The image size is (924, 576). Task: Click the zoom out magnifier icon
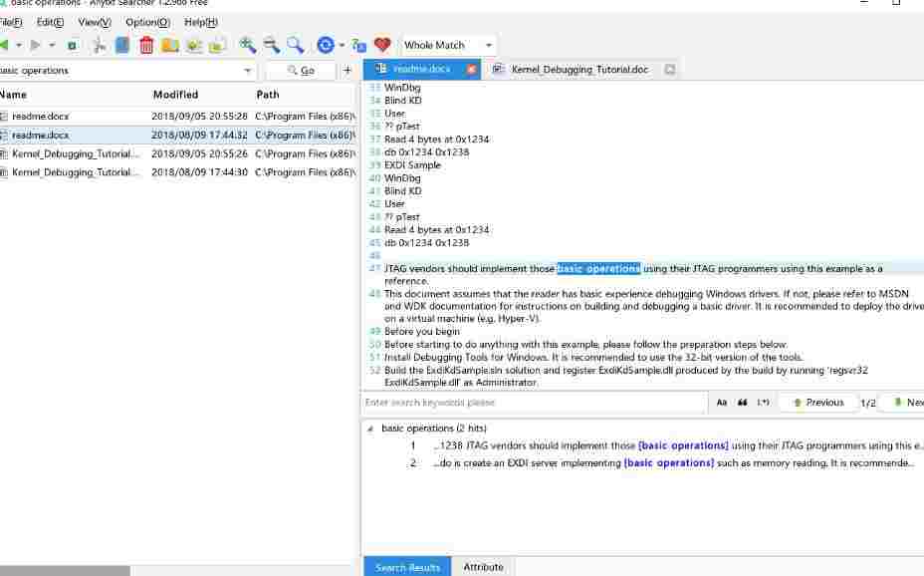coord(271,45)
